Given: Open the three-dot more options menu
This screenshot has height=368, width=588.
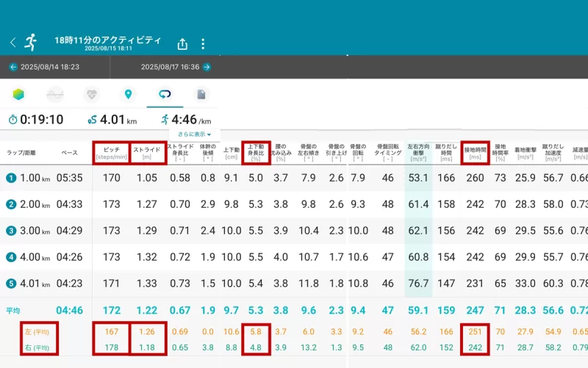Looking at the screenshot, I should pyautogui.click(x=203, y=44).
